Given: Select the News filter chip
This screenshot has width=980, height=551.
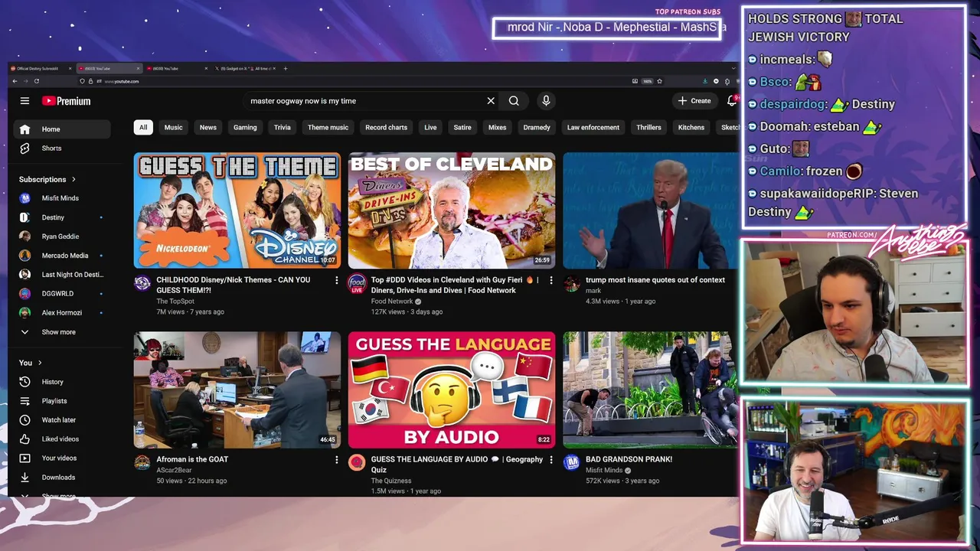Looking at the screenshot, I should click(x=208, y=128).
